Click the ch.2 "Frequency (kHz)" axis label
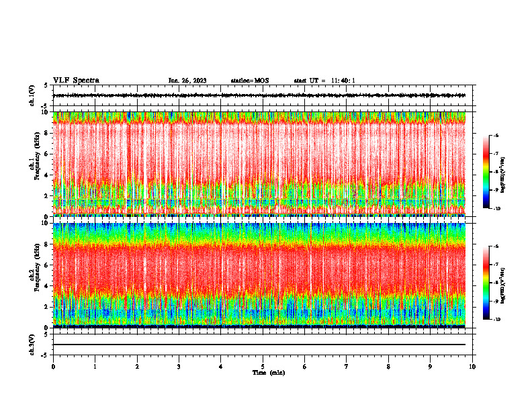Image resolution: width=532 pixels, height=411 pixels. click(x=38, y=267)
